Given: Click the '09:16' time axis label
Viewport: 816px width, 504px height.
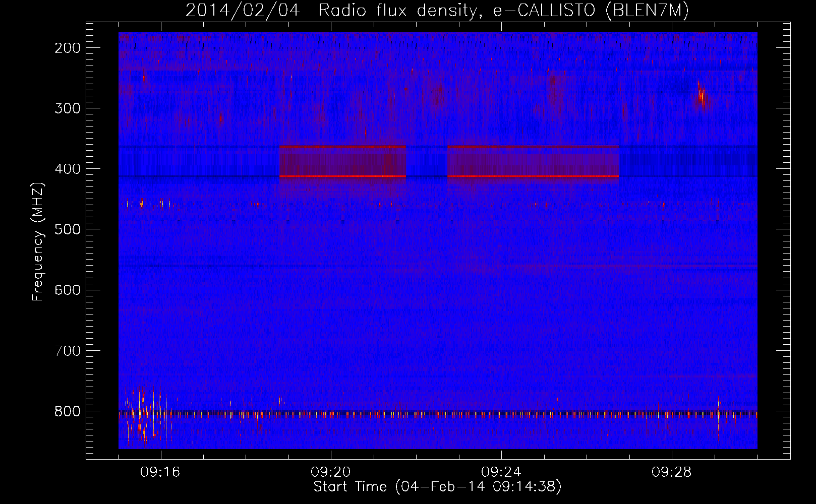Looking at the screenshot, I should [x=160, y=472].
